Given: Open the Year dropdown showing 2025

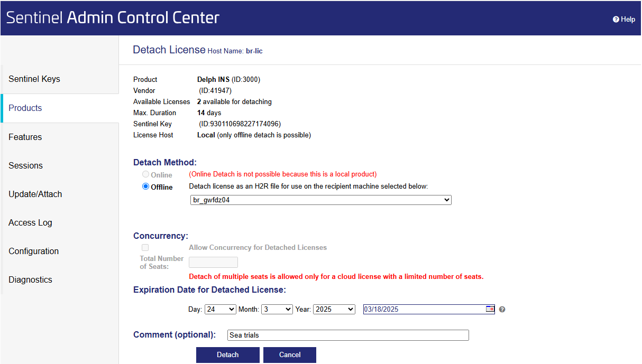Looking at the screenshot, I should (x=334, y=309).
